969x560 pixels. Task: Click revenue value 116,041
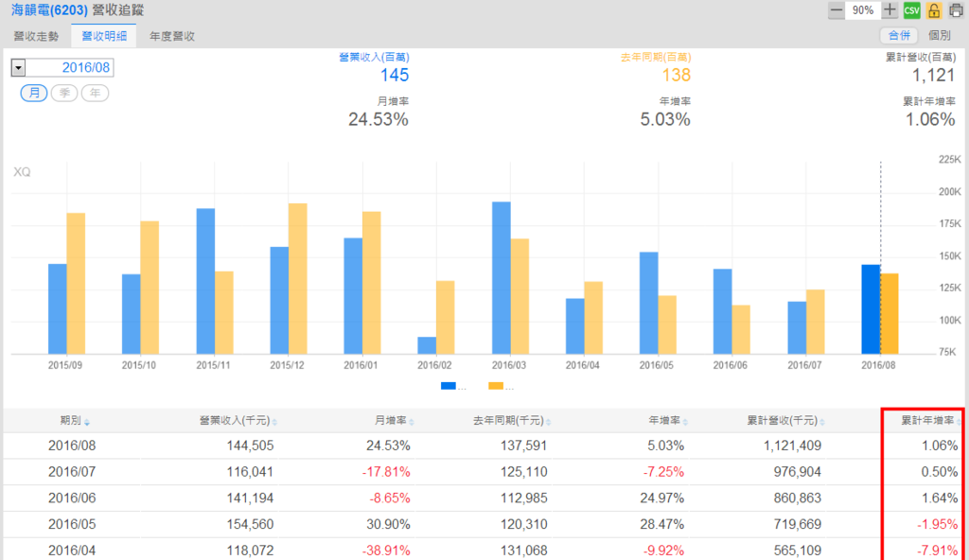[250, 472]
